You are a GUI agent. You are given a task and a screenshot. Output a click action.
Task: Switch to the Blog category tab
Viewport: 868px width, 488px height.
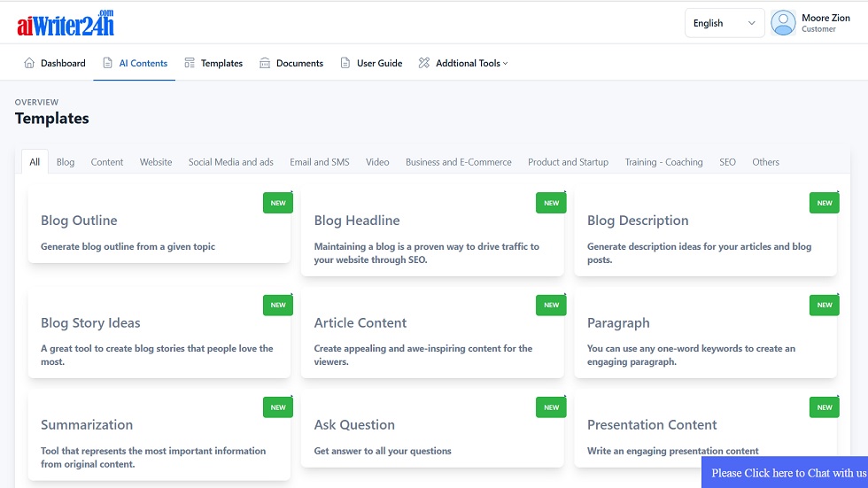point(66,162)
